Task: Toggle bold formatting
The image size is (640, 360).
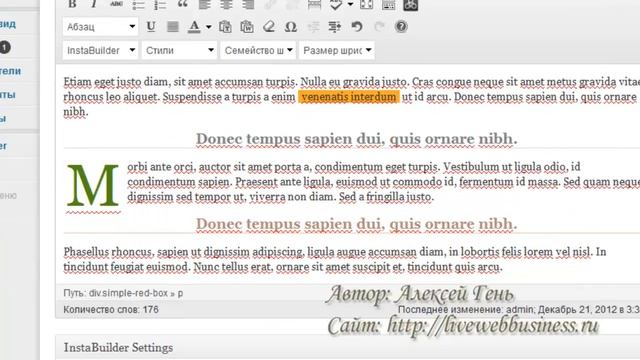Action: pos(72,4)
